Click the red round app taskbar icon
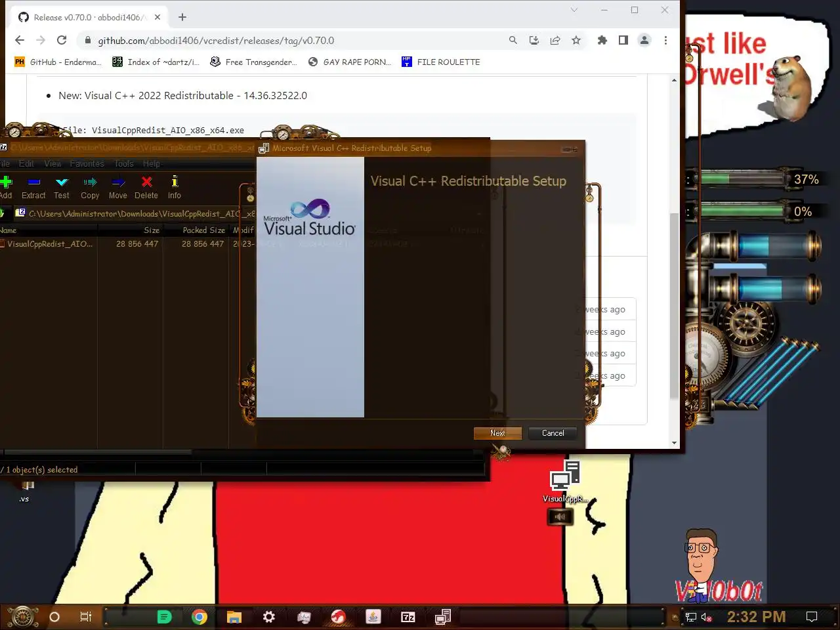This screenshot has height=630, width=840. [339, 617]
